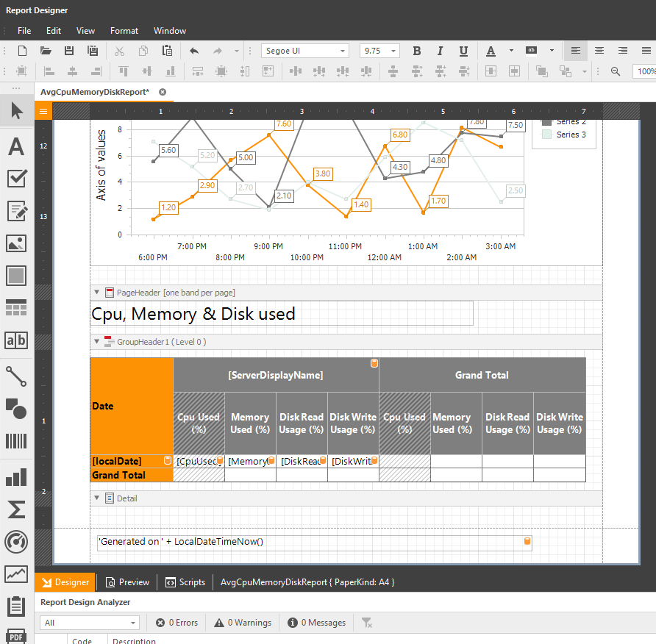The height and width of the screenshot is (644, 656).
Task: Click the 0 Errors button
Action: coord(177,622)
